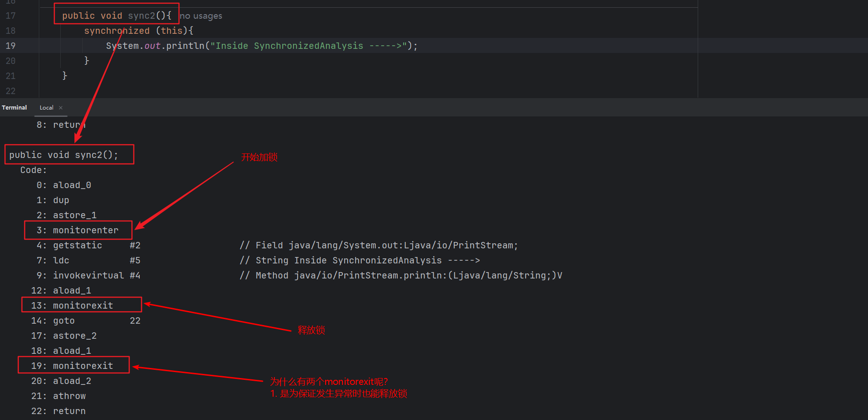Click line number 18 in the gutter
868x420 pixels.
point(11,31)
